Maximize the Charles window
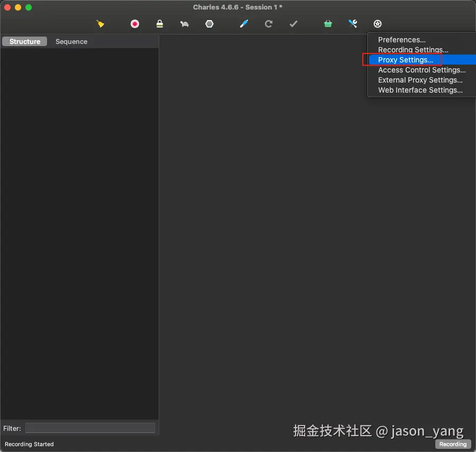Screen dimensions: 476x452 point(29,7)
